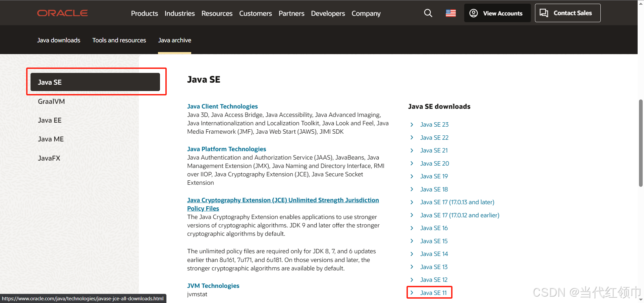
Task: Open the Java SE 11 download link
Action: point(433,293)
